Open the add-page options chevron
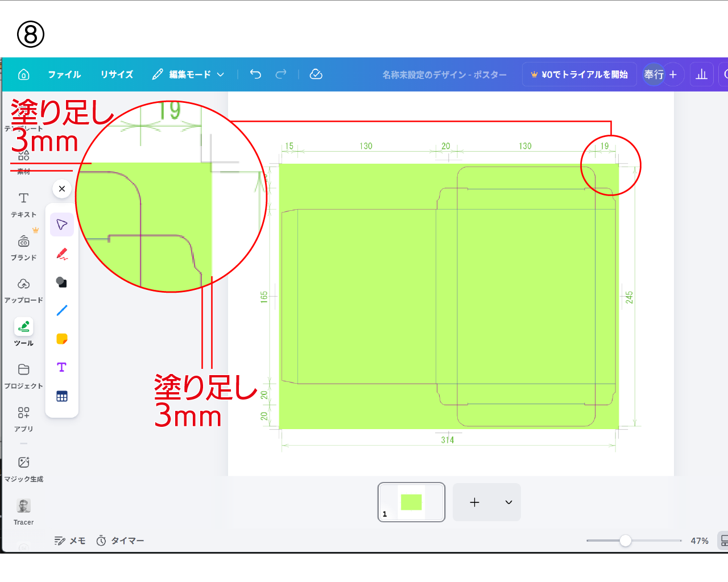 coord(508,502)
